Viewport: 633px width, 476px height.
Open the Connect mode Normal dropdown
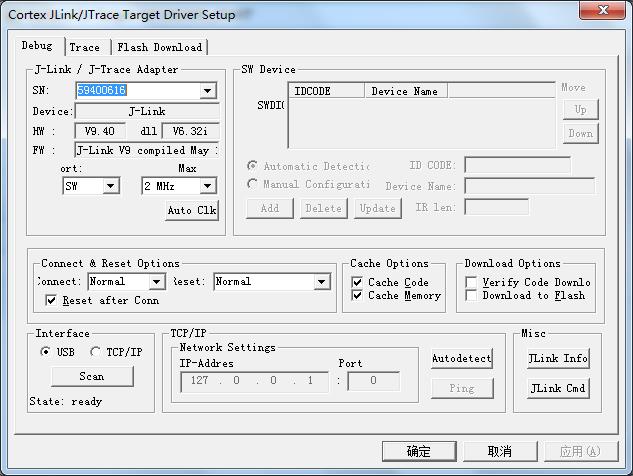point(157,281)
